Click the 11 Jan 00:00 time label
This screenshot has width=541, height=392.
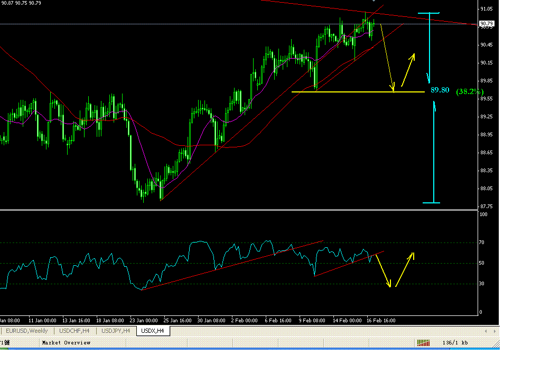[42, 321]
